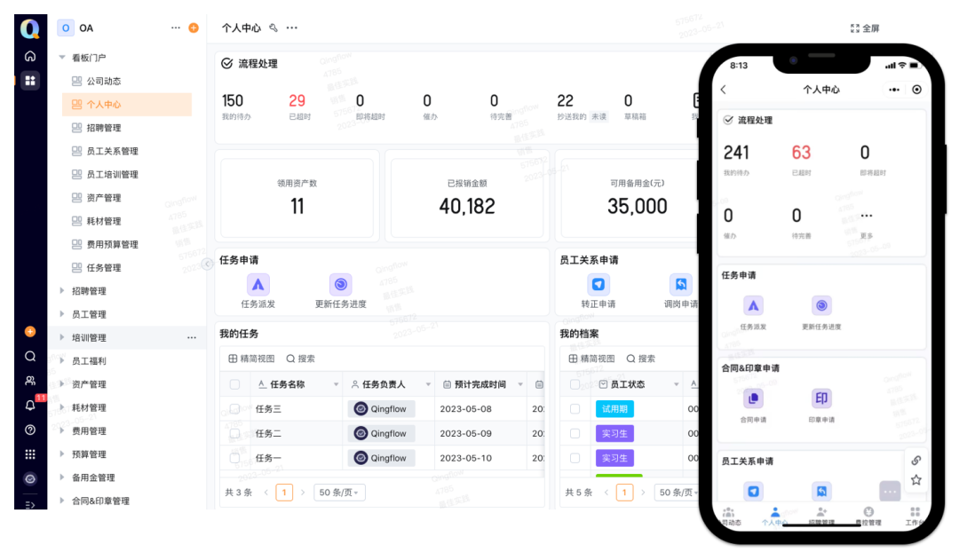Check the box for row 任务二
The image size is (959, 560).
pos(234,433)
